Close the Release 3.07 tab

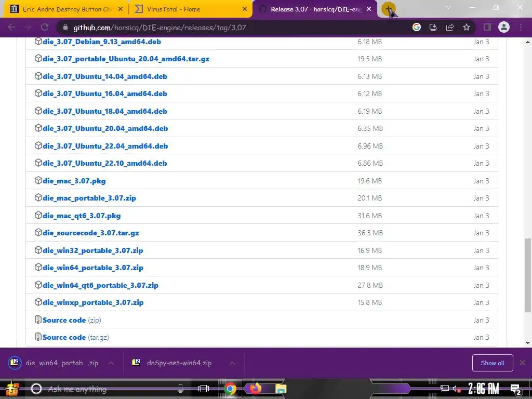[x=369, y=9]
